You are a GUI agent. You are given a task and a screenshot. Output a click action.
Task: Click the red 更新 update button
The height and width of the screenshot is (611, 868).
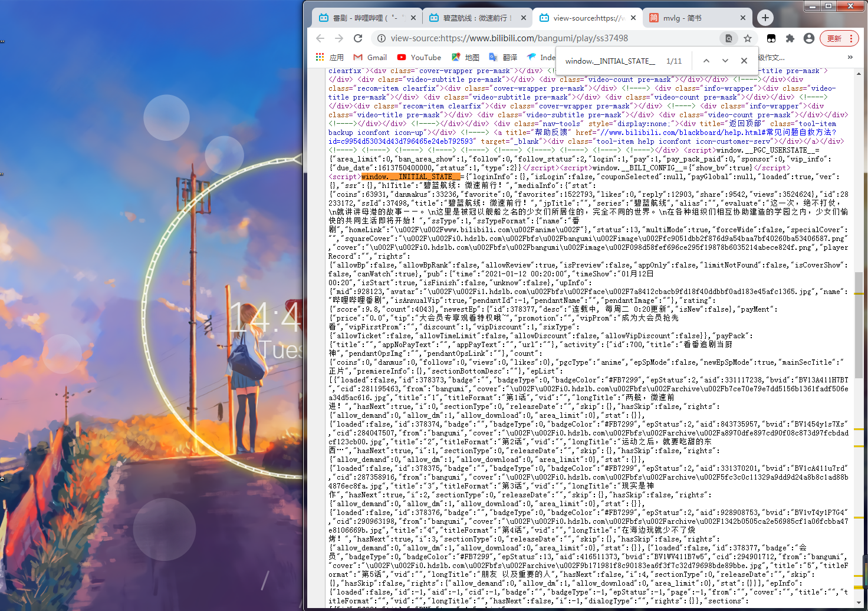click(840, 38)
